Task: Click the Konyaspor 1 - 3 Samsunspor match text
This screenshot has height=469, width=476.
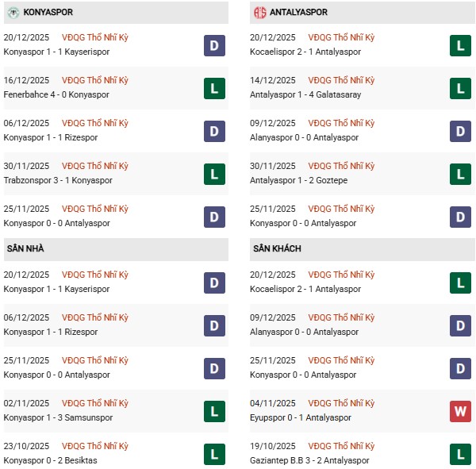Action: click(x=59, y=418)
